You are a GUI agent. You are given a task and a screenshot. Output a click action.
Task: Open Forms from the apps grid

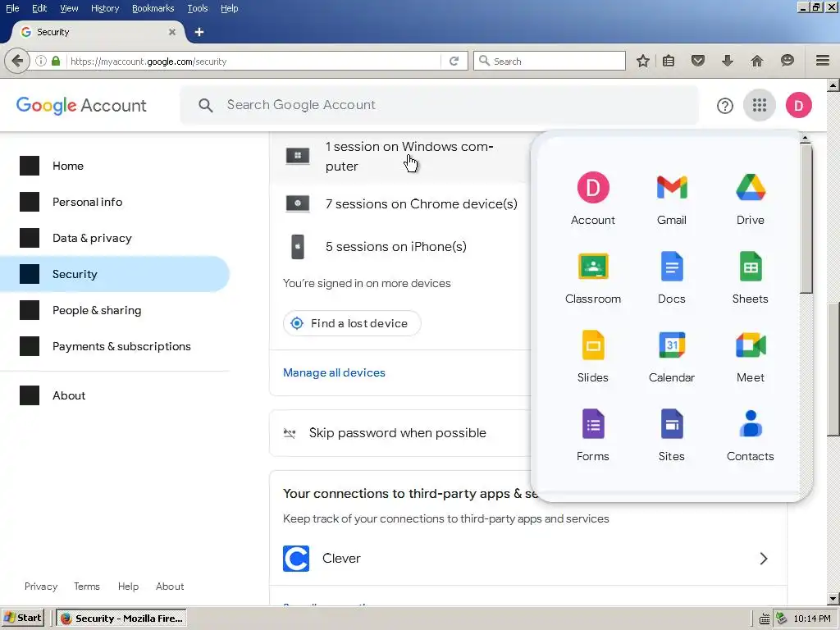(x=592, y=435)
